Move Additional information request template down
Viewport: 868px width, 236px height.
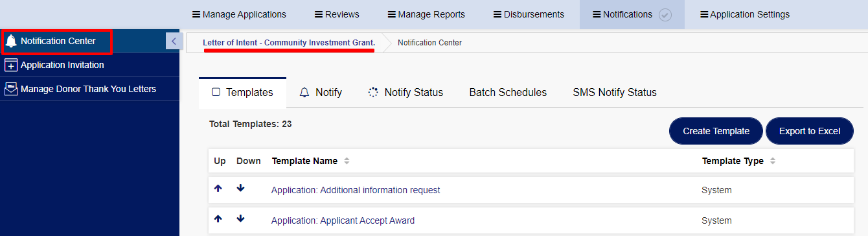(241, 189)
